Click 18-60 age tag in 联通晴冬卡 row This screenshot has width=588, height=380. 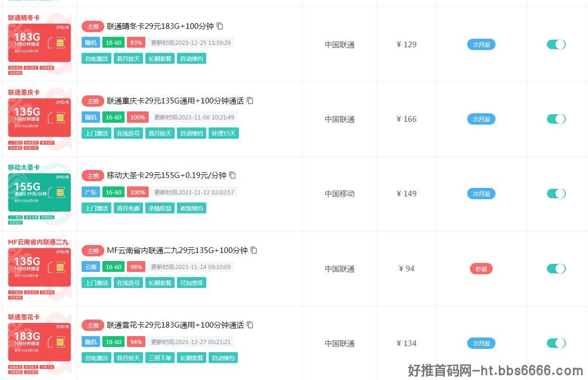pyautogui.click(x=113, y=42)
